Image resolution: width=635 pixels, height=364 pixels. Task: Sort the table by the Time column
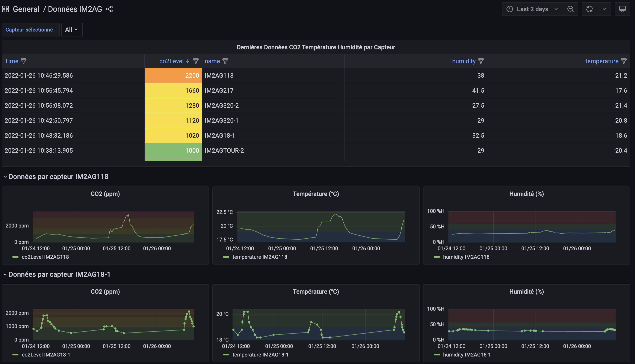tap(11, 61)
